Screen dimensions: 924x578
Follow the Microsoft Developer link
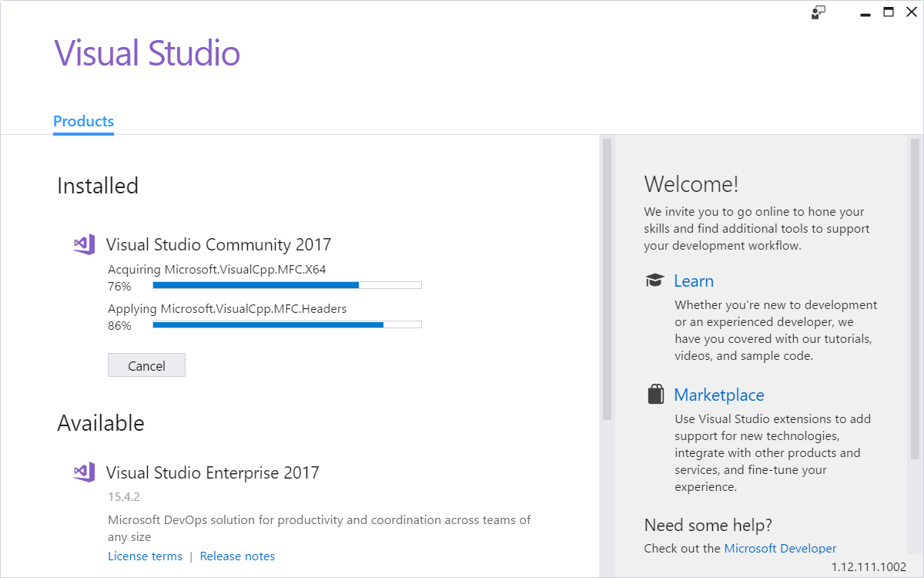click(780, 549)
